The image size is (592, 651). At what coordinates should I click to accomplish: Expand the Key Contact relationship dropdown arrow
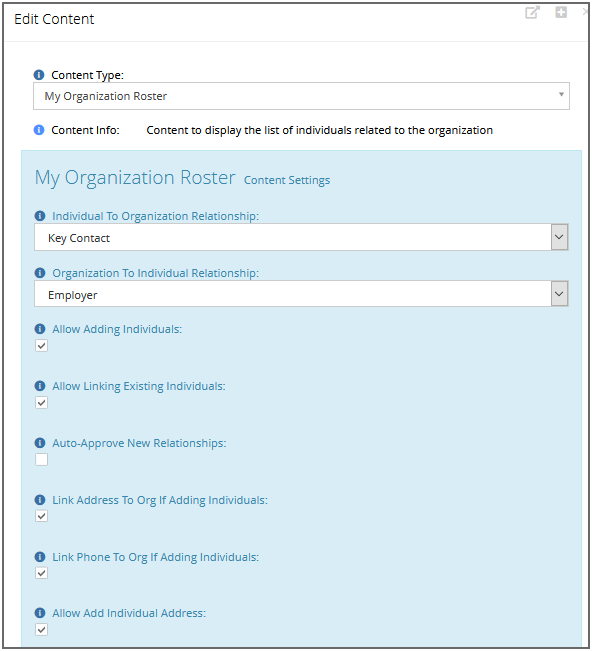coord(559,237)
